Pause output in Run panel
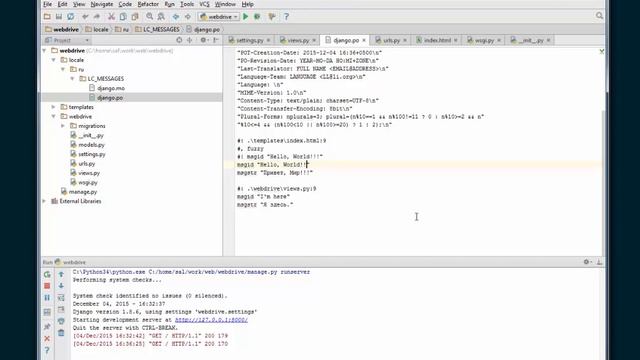The image size is (640, 360). pyautogui.click(x=47, y=298)
